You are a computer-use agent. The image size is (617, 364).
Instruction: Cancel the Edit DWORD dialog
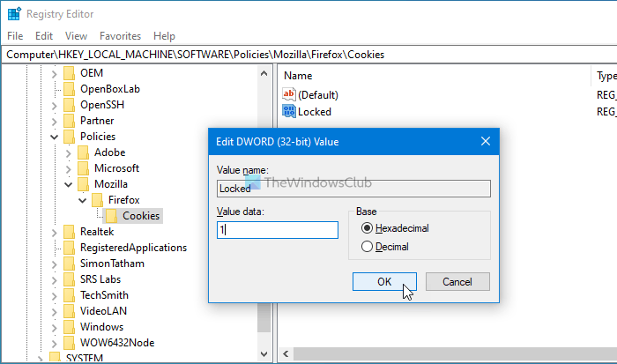tap(457, 282)
